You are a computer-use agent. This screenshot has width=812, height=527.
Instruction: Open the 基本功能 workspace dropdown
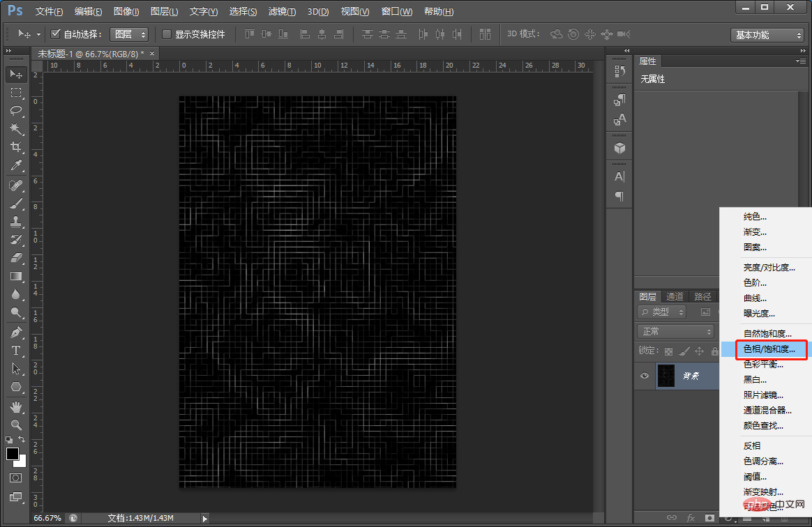767,35
